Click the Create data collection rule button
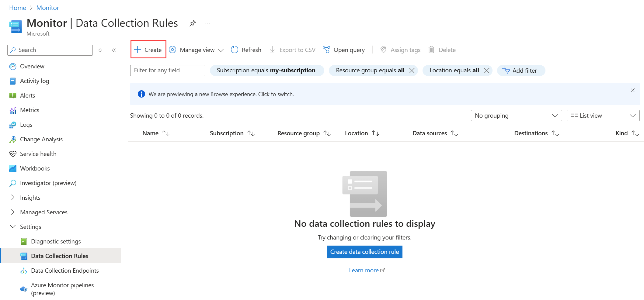Screen dimensions: 644x300 pos(364,252)
